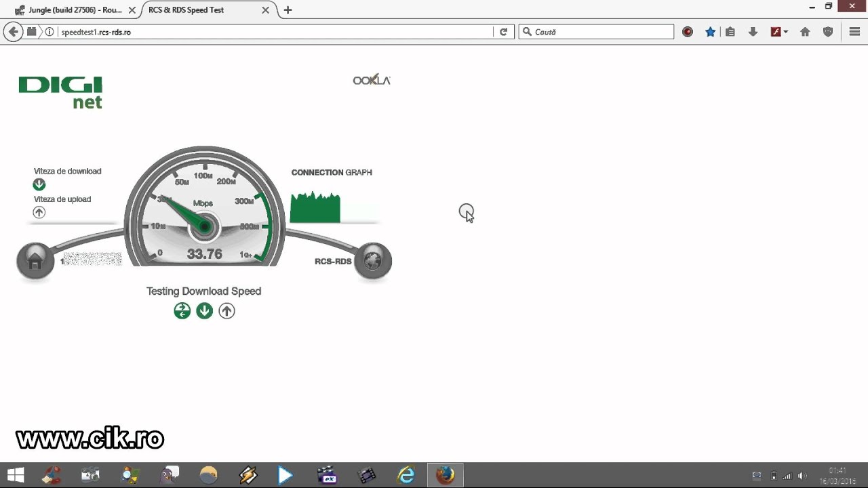Click the red record icon in the toolbar
Screen dimensions: 868x488
coord(688,32)
